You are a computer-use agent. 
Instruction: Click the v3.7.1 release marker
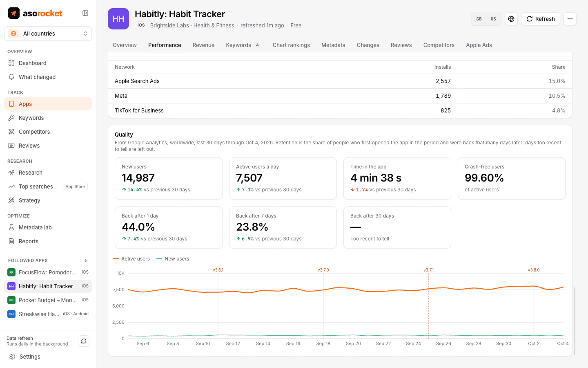pos(428,270)
